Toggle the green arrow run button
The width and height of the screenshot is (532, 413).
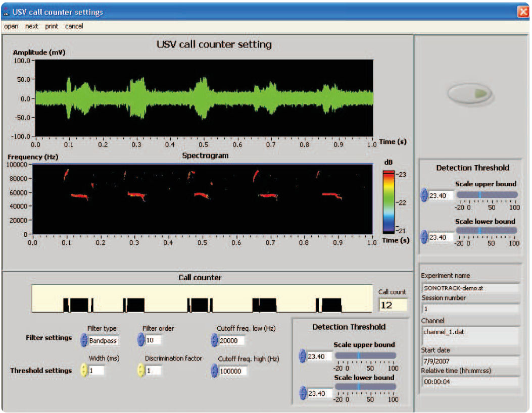[x=470, y=93]
